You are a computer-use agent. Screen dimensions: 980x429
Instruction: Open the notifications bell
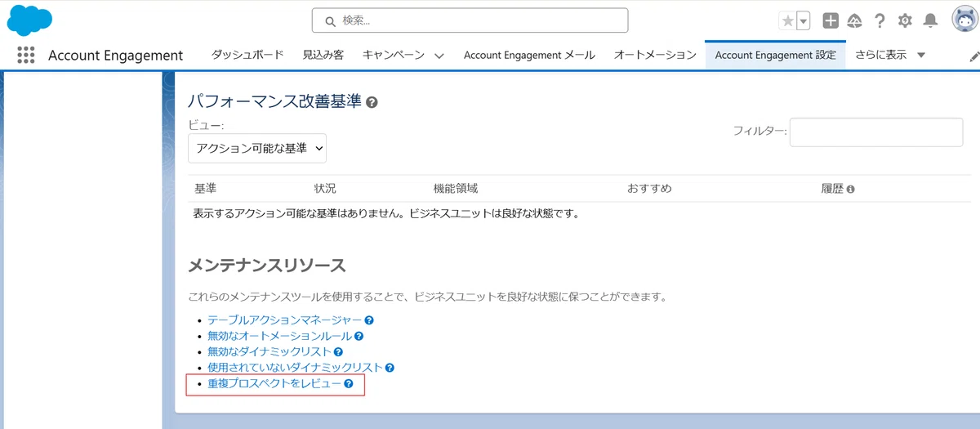coord(930,21)
